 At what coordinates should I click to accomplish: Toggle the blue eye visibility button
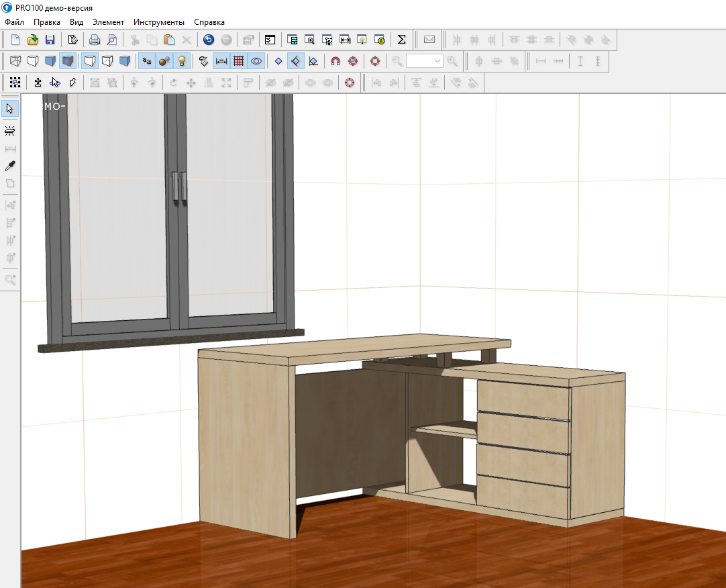tap(256, 61)
